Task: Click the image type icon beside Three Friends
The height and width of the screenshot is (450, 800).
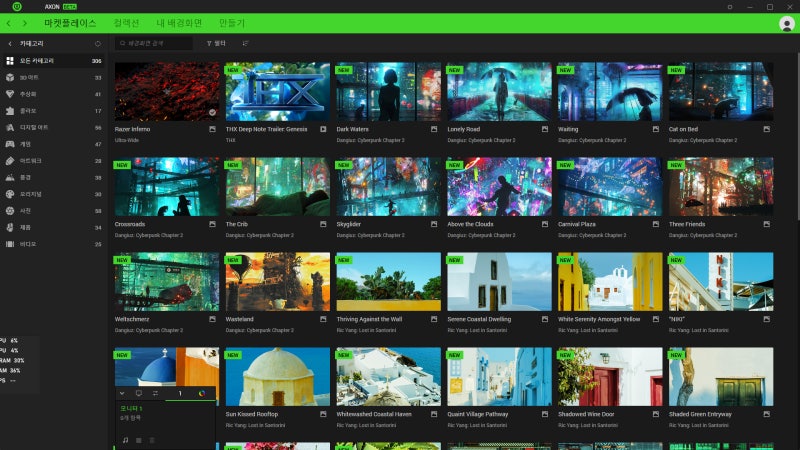Action: [x=766, y=224]
